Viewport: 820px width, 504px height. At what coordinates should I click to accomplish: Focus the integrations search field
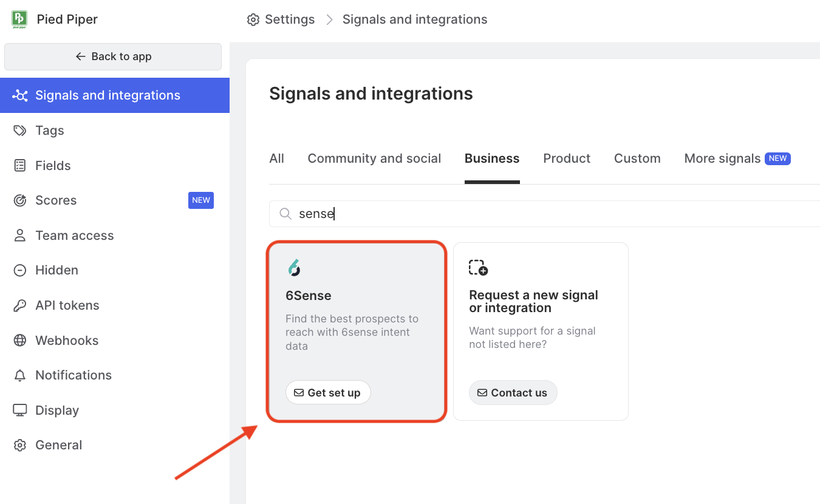coord(547,214)
